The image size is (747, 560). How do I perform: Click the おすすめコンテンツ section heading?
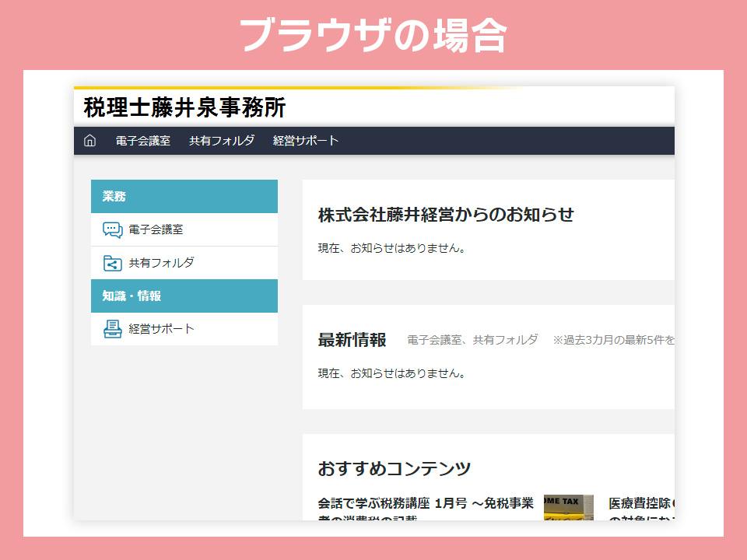click(x=394, y=468)
